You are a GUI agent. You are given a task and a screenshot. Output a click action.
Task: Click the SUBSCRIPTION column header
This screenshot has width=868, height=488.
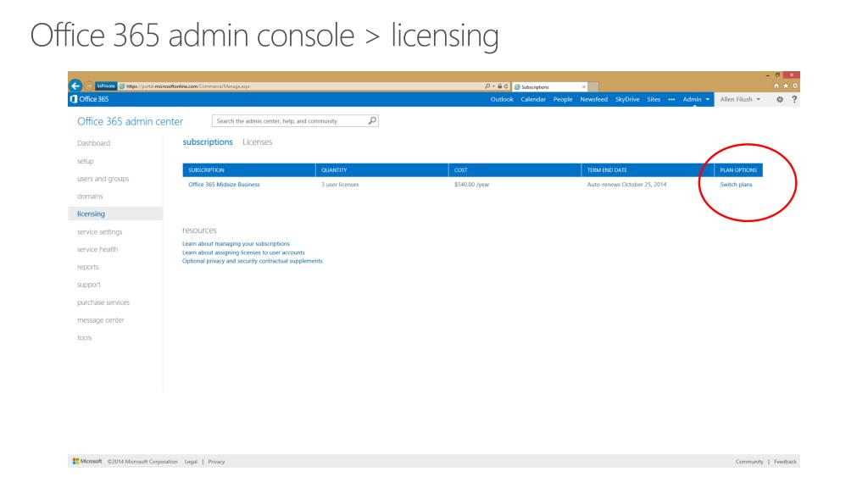pos(249,169)
